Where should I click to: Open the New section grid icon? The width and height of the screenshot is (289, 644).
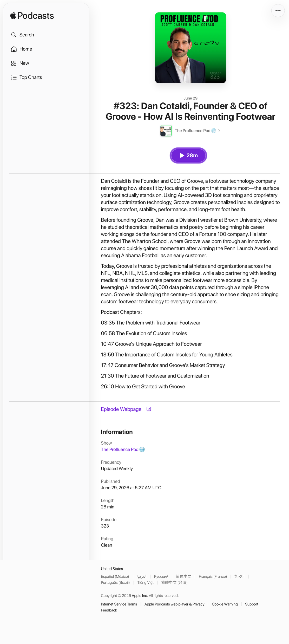click(14, 63)
